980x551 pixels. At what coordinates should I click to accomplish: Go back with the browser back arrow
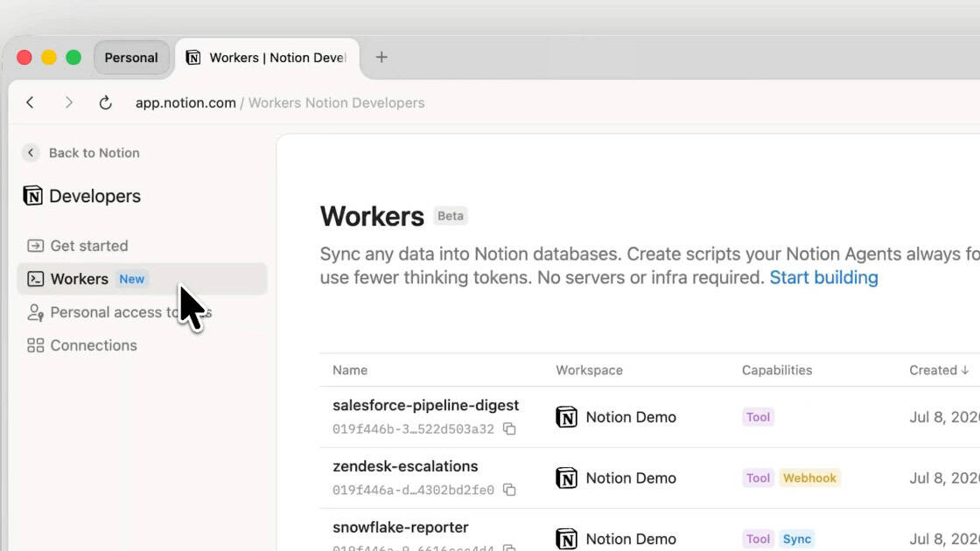[x=30, y=102]
